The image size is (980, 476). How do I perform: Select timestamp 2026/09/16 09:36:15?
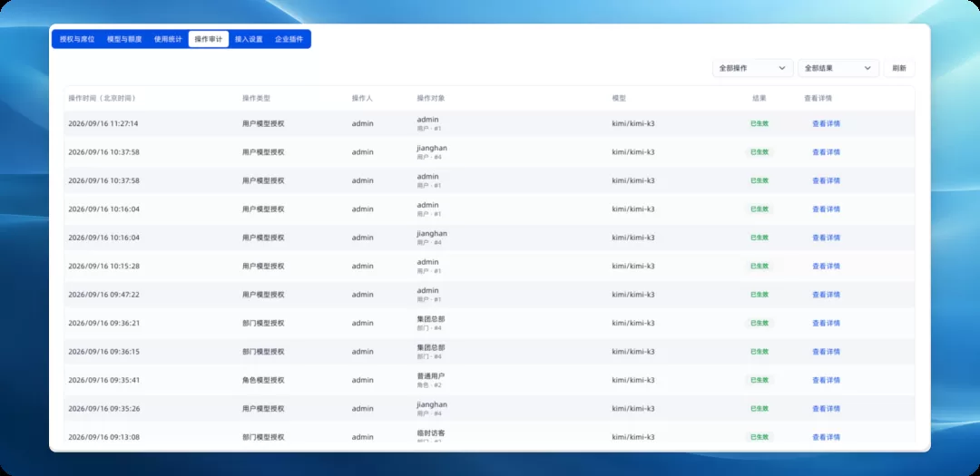point(103,352)
